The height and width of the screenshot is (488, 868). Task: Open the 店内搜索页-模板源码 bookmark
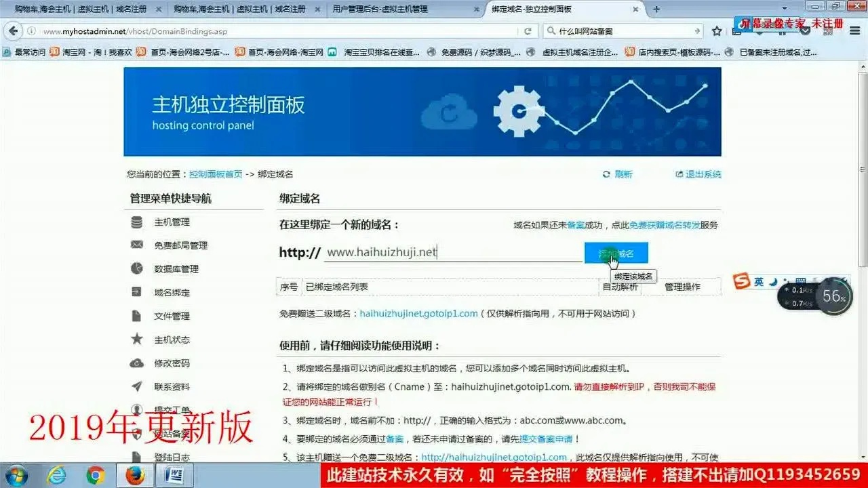click(x=672, y=52)
